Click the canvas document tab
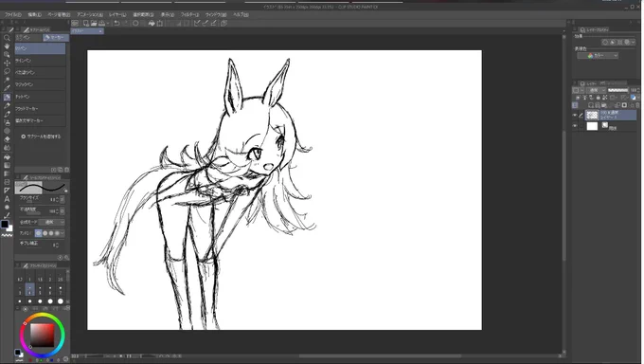The height and width of the screenshot is (364, 644). (x=87, y=31)
